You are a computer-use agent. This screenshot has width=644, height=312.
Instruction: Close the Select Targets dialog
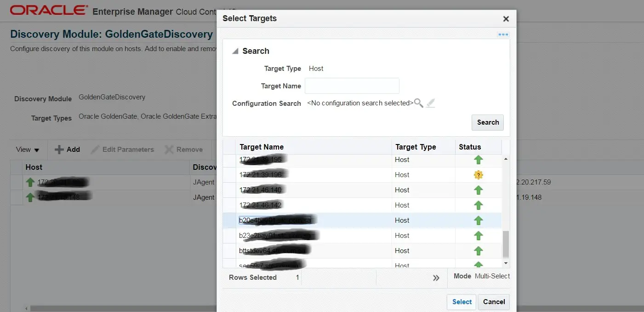click(506, 19)
